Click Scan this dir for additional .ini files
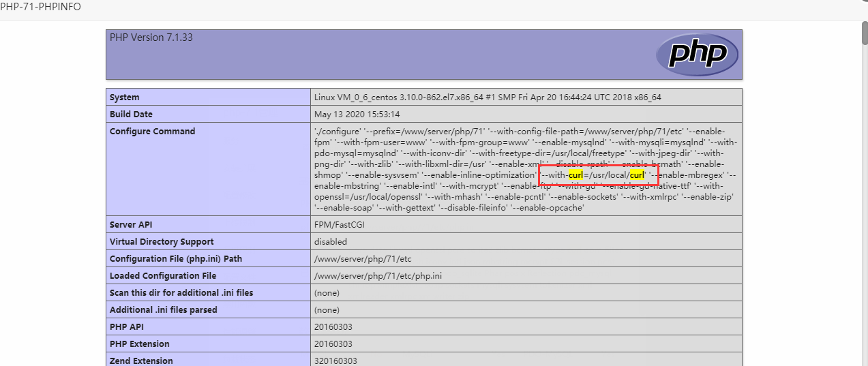The height and width of the screenshot is (366, 868). [x=181, y=293]
